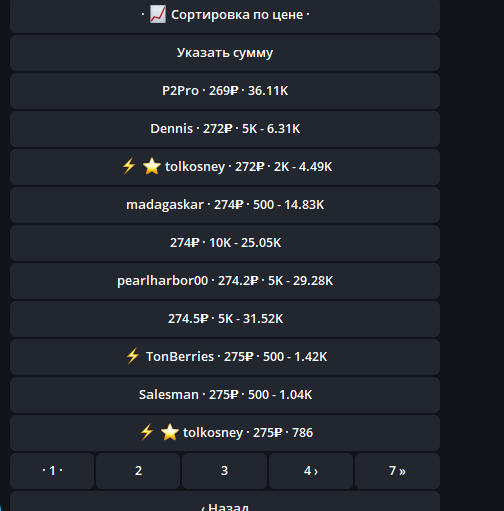Open the unnamed 274₽ 10K - 25.05K offer
The image size is (504, 511).
225,243
